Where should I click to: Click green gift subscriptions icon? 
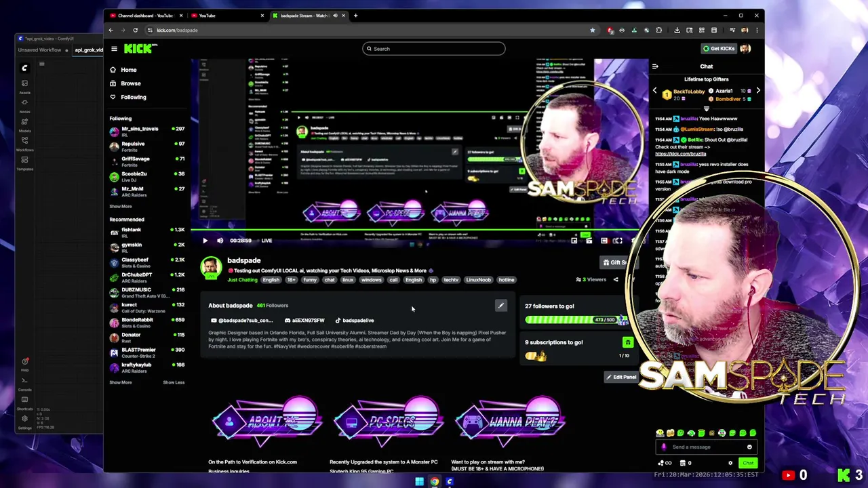[627, 343]
